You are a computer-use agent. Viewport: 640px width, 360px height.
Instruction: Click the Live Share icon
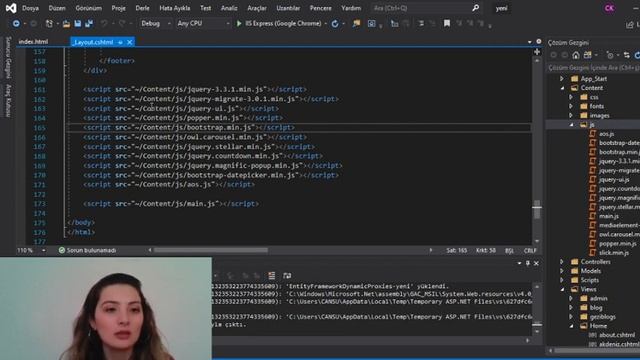tap(630, 24)
